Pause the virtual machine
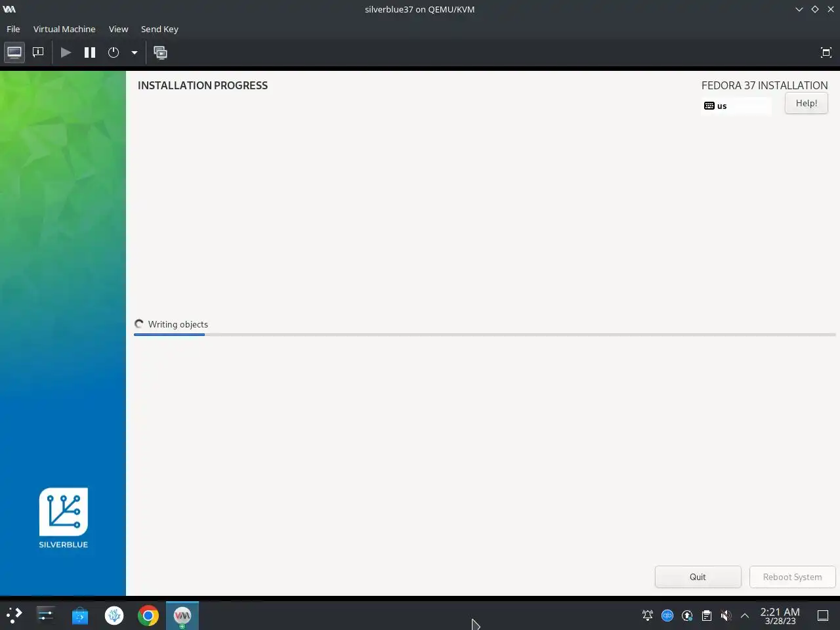 90,52
